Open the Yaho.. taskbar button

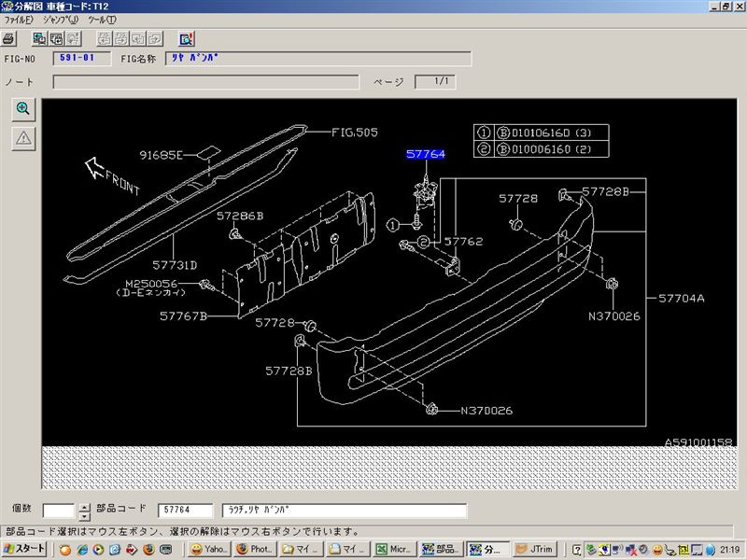209,550
